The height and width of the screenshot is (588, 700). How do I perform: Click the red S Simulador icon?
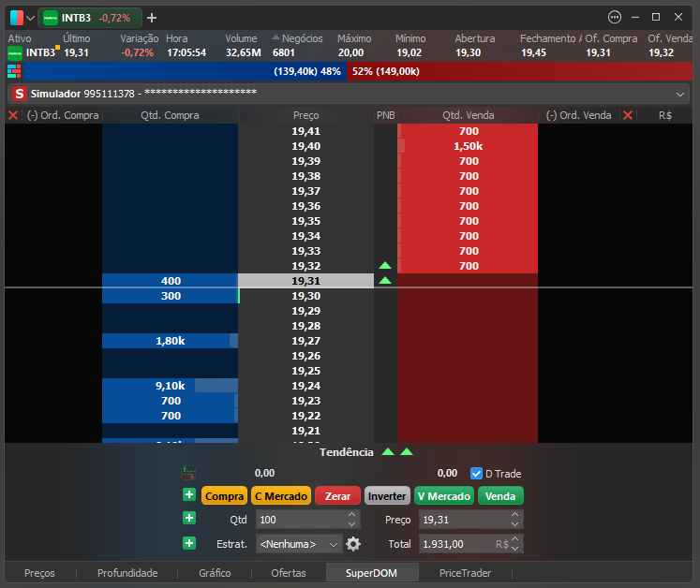point(19,94)
